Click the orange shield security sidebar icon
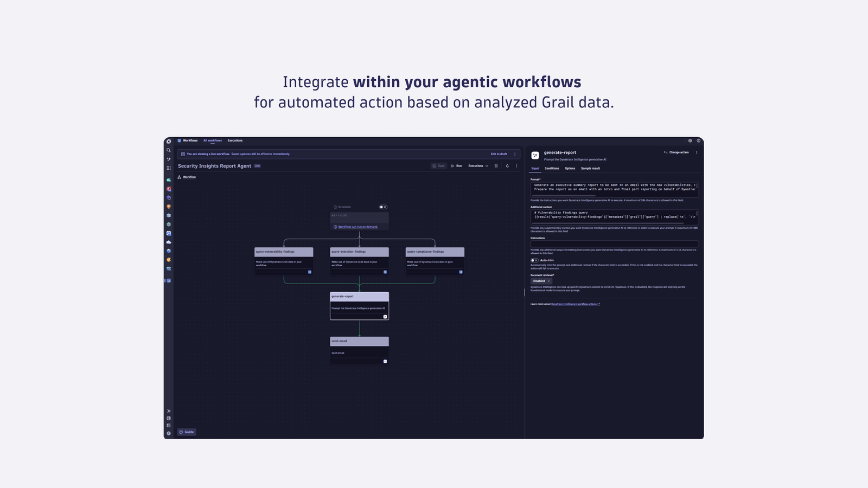The image size is (868, 488). pyautogui.click(x=169, y=207)
